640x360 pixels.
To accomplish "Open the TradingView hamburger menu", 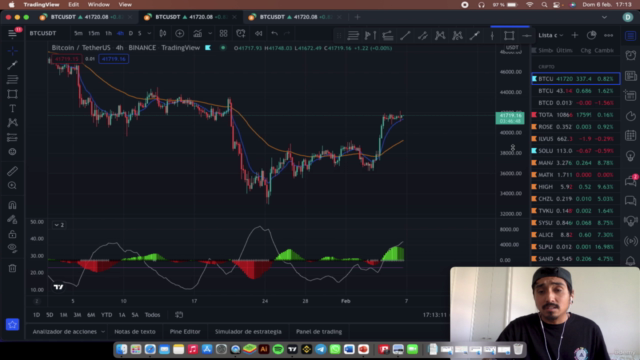I will tap(12, 33).
